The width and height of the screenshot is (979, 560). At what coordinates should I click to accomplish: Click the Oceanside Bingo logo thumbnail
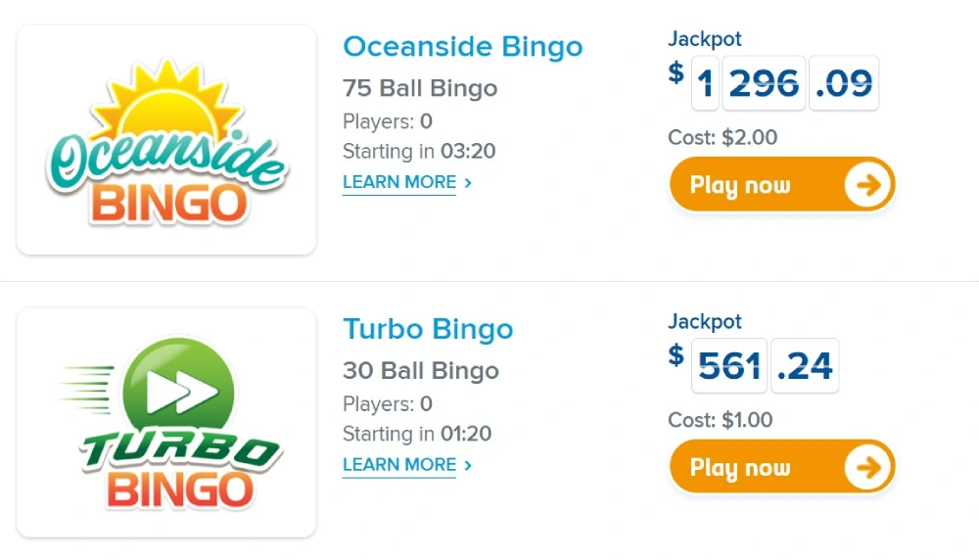click(x=166, y=140)
